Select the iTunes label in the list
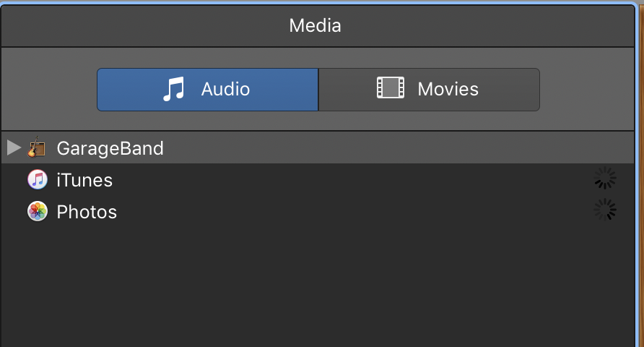This screenshot has height=347, width=644. coord(84,180)
